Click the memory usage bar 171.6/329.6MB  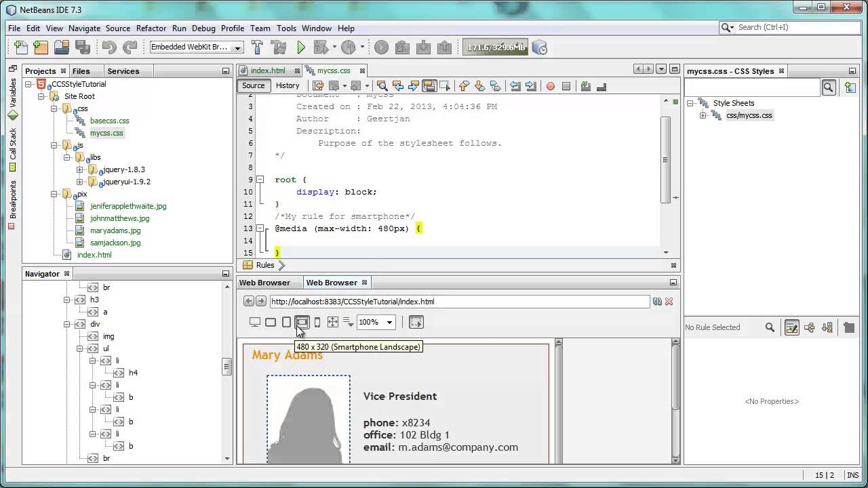click(x=496, y=47)
